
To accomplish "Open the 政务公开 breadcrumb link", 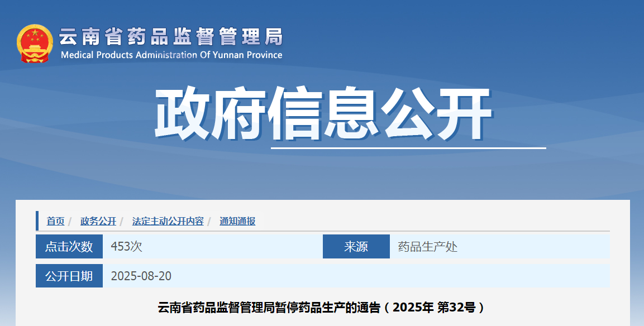I will (98, 221).
